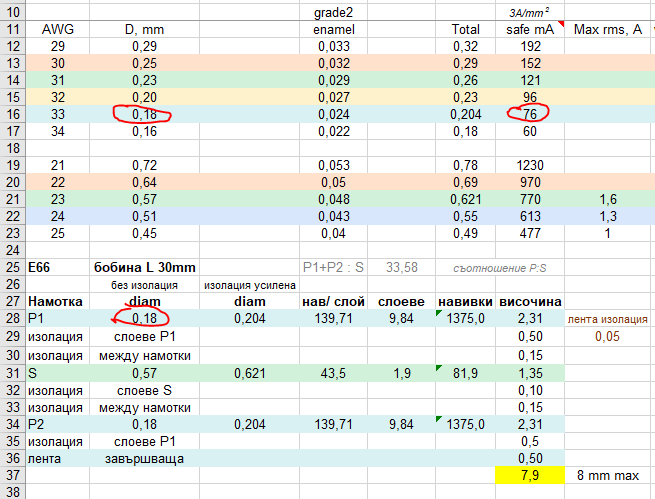655x499 pixels.
Task: Select the orange 0,05 value under лента изолация
Action: click(608, 336)
